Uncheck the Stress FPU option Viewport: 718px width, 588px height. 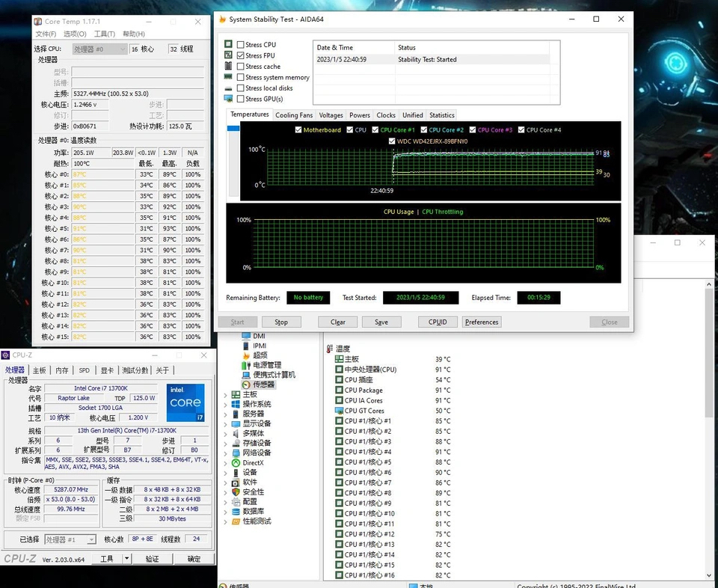click(240, 55)
